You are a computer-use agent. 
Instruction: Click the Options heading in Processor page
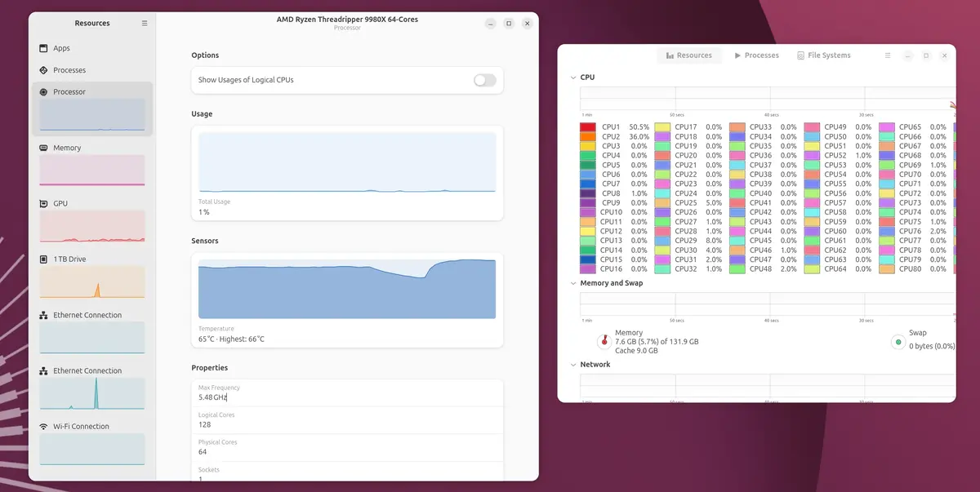tap(205, 55)
